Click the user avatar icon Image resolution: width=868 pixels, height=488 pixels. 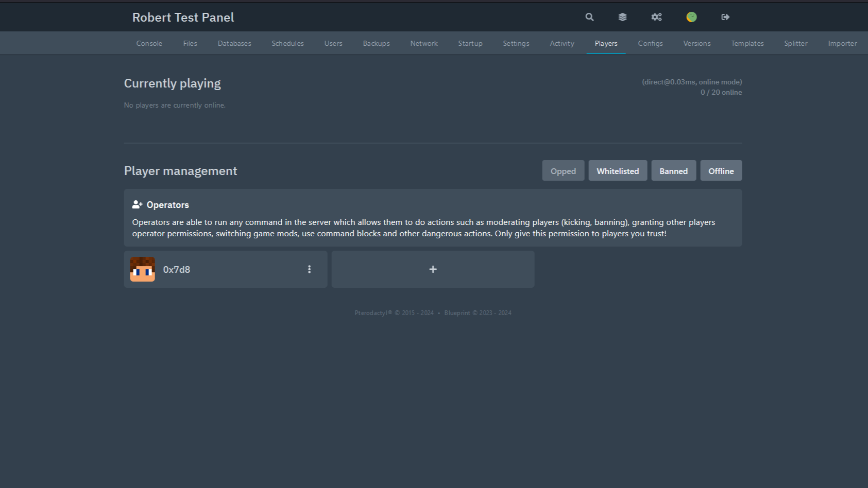pos(691,17)
